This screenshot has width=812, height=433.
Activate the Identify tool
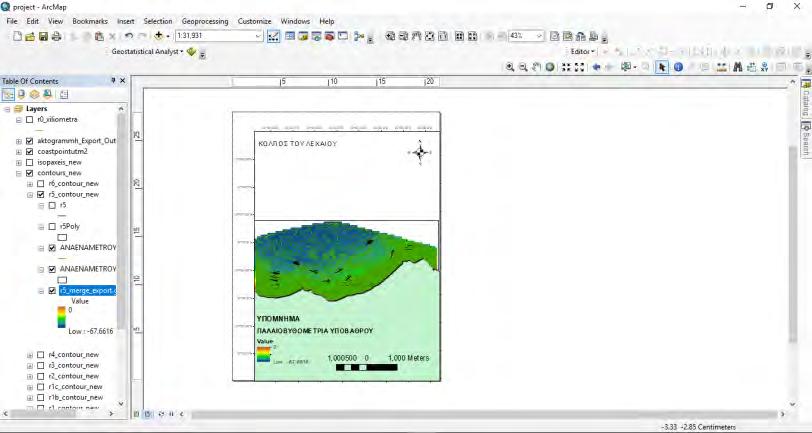(x=678, y=67)
